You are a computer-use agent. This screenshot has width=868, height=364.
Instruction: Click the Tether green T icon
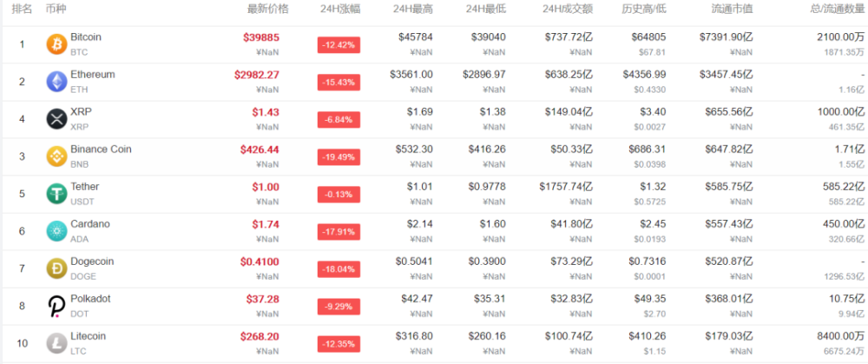(56, 194)
